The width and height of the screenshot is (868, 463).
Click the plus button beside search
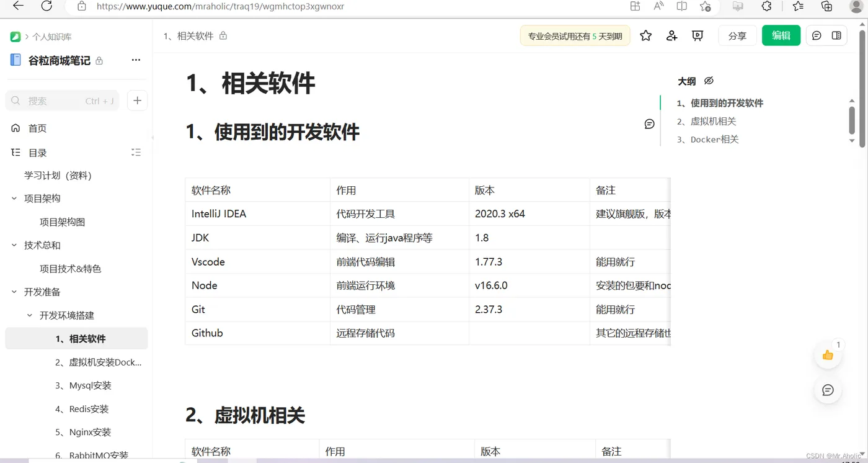[138, 101]
